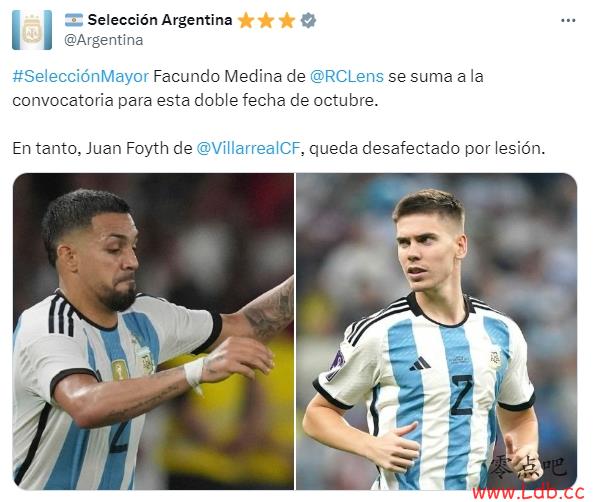Click the Argentina flag emoji
The width and height of the screenshot is (594, 502).
click(73, 20)
